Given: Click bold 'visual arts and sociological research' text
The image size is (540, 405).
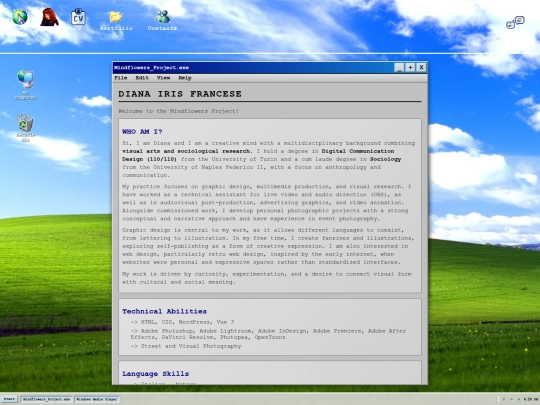Looking at the screenshot, I should pos(186,151).
